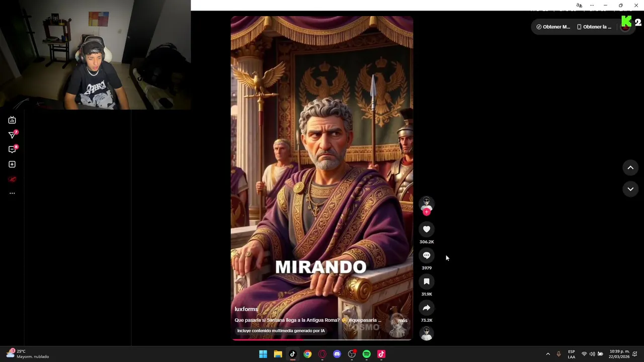Open the weather widget 25°C Mayorm. nublado
644x362 pixels.
pos(29,354)
